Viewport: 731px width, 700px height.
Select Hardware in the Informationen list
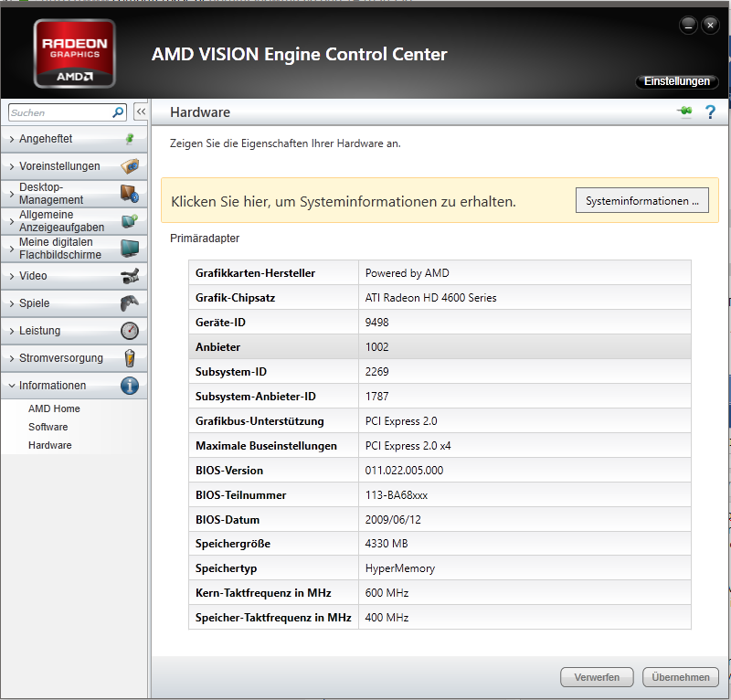click(x=50, y=445)
